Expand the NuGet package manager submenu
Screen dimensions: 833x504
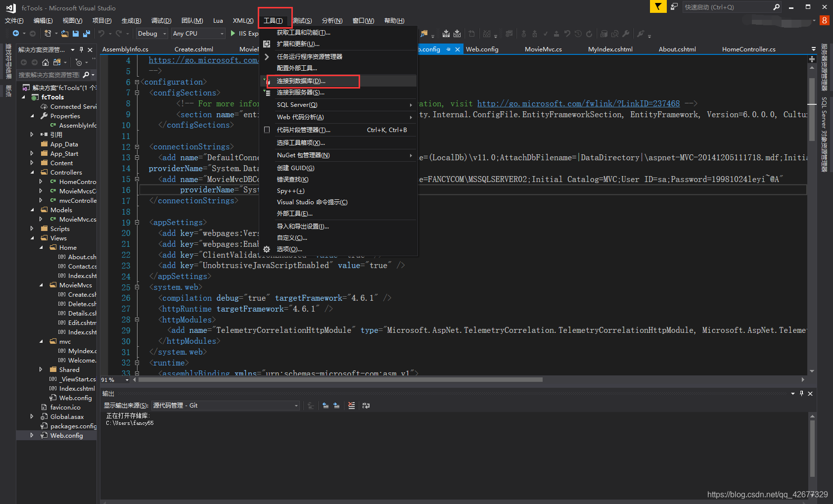point(339,155)
